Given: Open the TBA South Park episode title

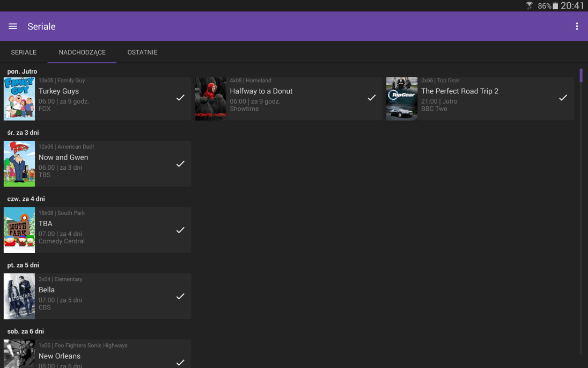Looking at the screenshot, I should (46, 223).
